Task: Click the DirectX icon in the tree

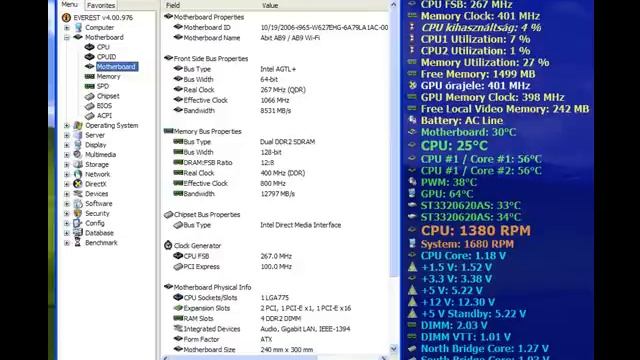Action: [78, 184]
